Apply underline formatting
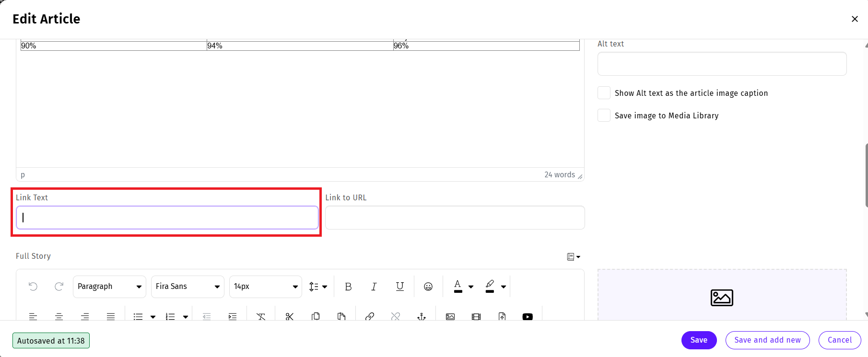This screenshot has height=357, width=868. [x=399, y=287]
